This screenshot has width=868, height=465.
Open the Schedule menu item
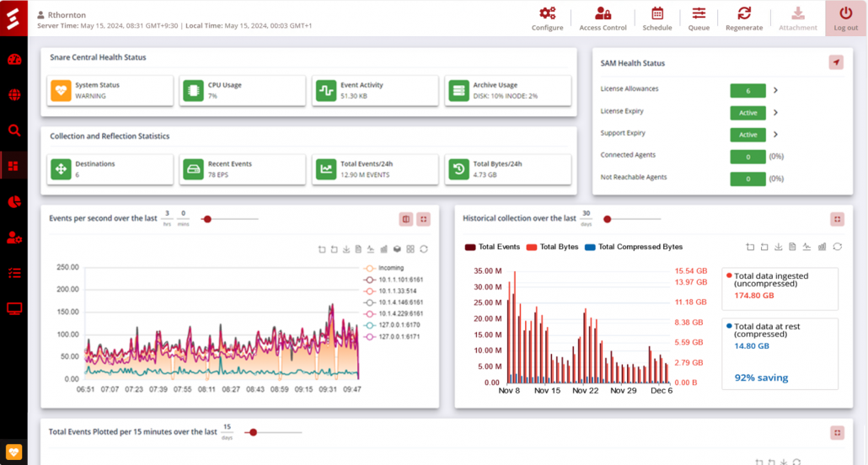tap(657, 19)
